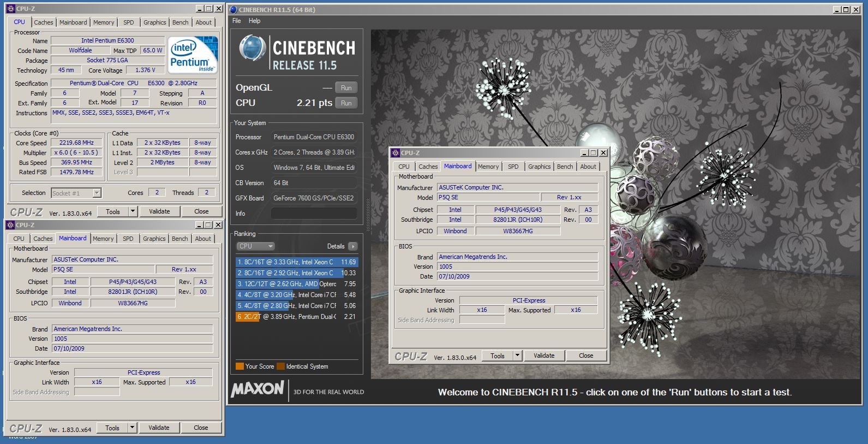
Task: Click Tools button in top CPU-Z
Action: [x=113, y=211]
